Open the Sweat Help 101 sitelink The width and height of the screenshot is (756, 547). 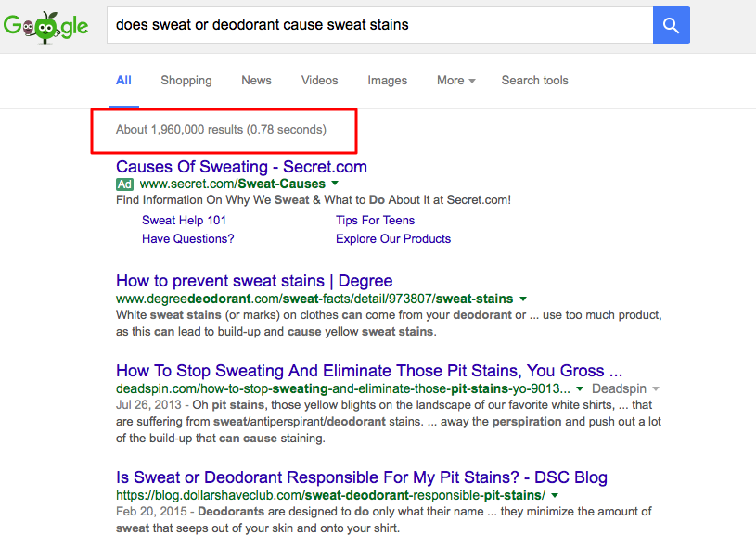(185, 221)
